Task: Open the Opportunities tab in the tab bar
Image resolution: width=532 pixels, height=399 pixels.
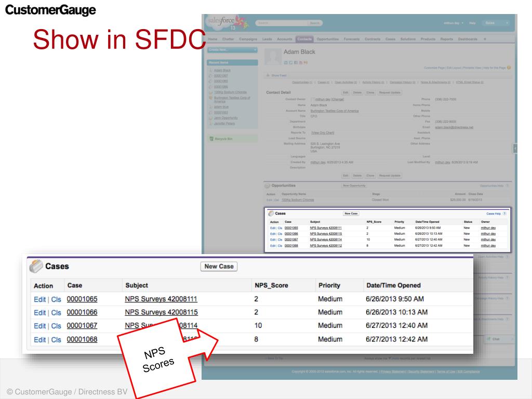Action: coord(328,39)
